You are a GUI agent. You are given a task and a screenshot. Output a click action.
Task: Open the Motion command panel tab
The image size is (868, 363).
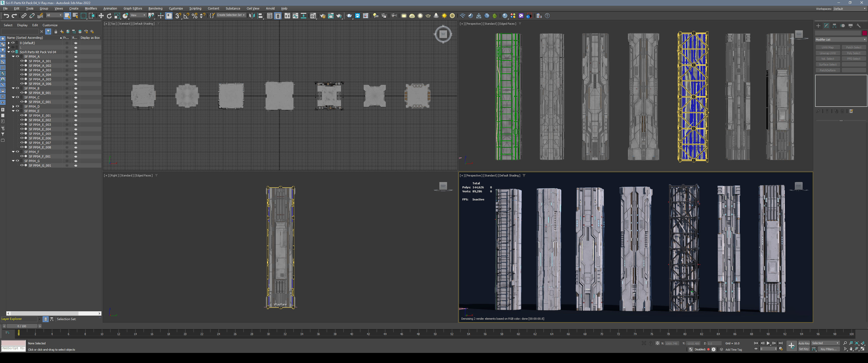pyautogui.click(x=843, y=26)
